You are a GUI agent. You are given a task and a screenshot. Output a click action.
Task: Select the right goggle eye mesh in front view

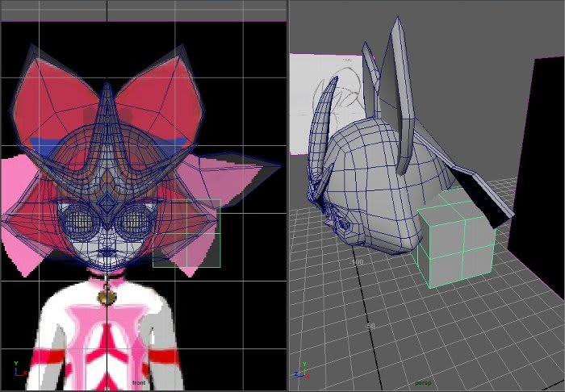pyautogui.click(x=135, y=220)
